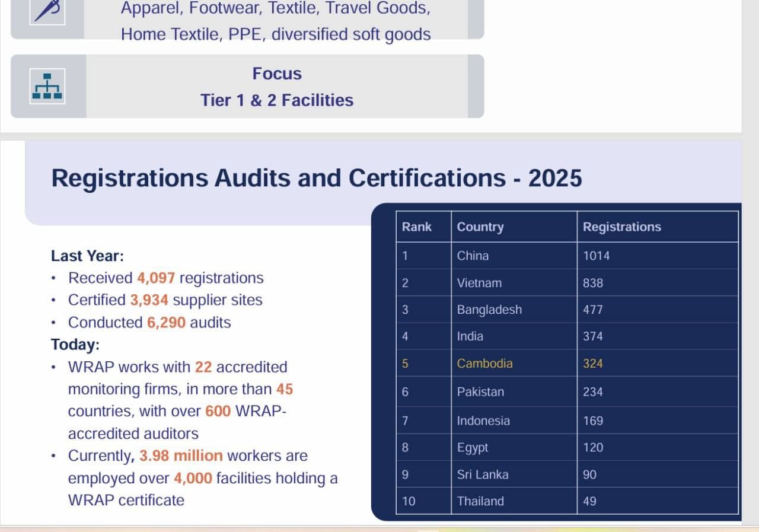Click rank number "7" in the Indonesia row

(x=405, y=421)
